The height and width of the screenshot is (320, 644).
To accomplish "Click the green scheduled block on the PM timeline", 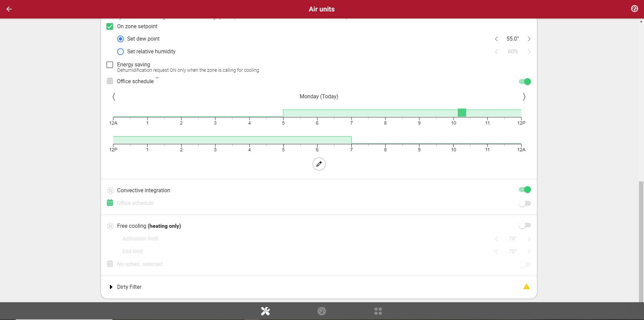I will 232,140.
